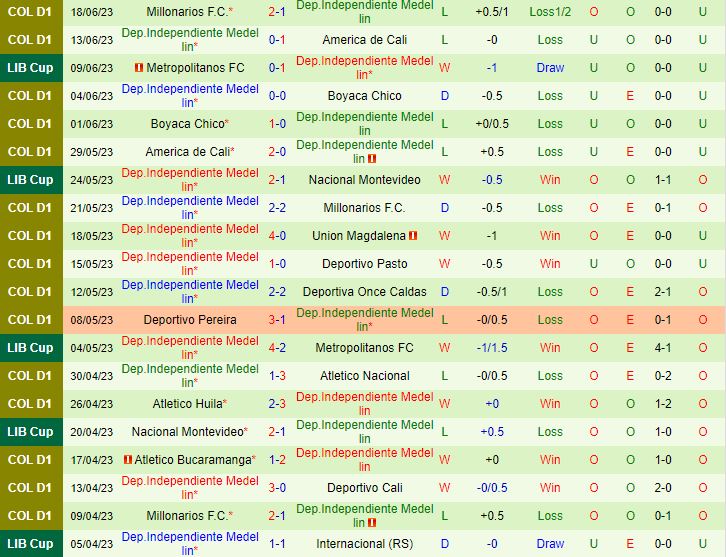Select Nacional Montevideo home team on 20/04/23
Viewport: 726px width, 557px height.
[x=188, y=432]
